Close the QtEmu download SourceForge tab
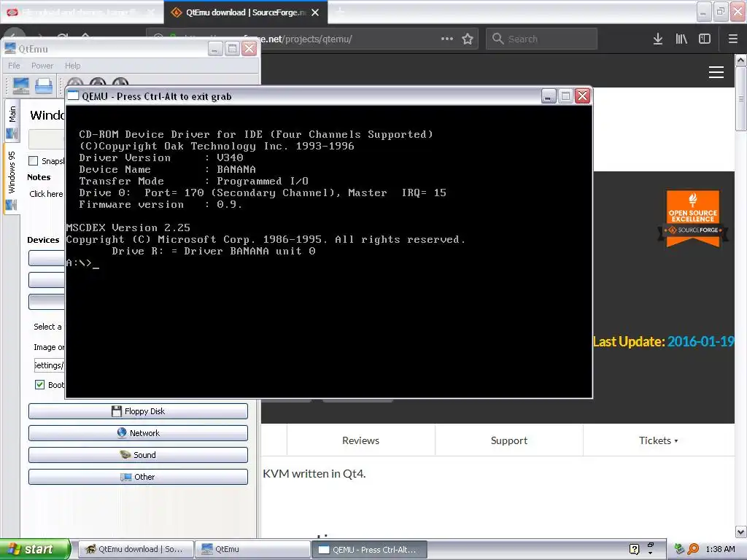 315,12
